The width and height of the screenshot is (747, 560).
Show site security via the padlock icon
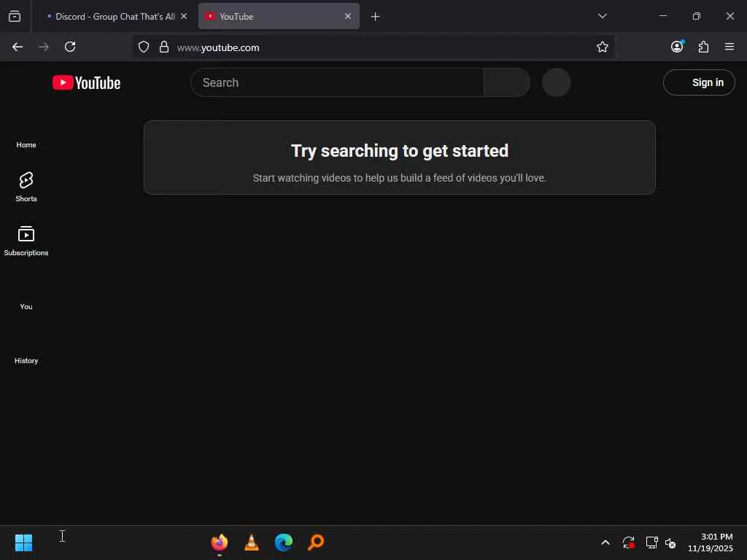tap(164, 47)
